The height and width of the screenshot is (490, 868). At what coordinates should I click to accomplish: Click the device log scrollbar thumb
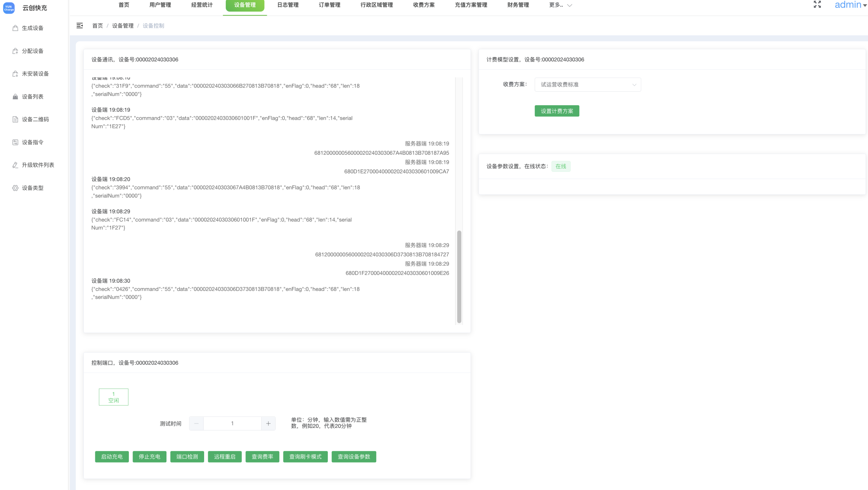coord(459,277)
